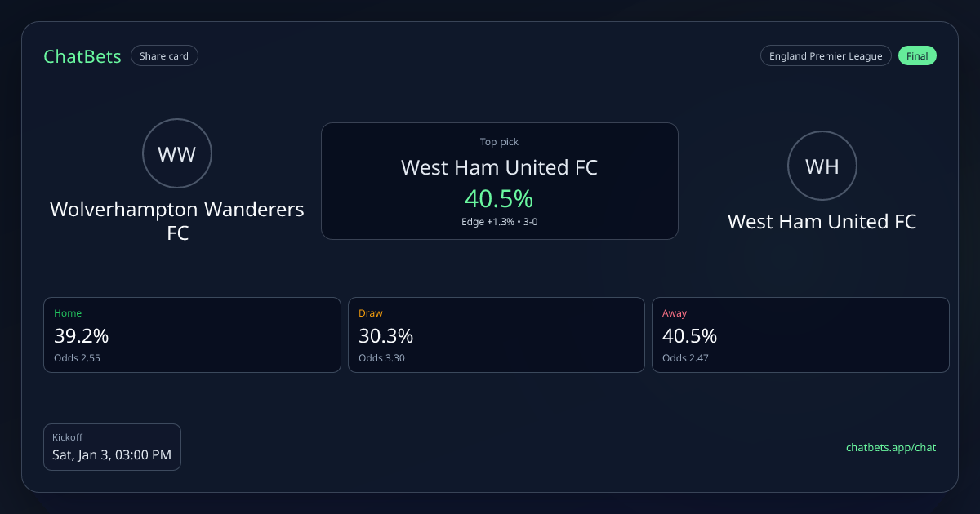Image resolution: width=980 pixels, height=514 pixels.
Task: Click the green Final status badge
Action: tap(917, 56)
